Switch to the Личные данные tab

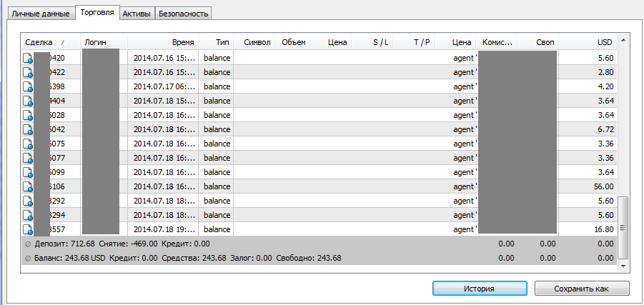pyautogui.click(x=40, y=14)
